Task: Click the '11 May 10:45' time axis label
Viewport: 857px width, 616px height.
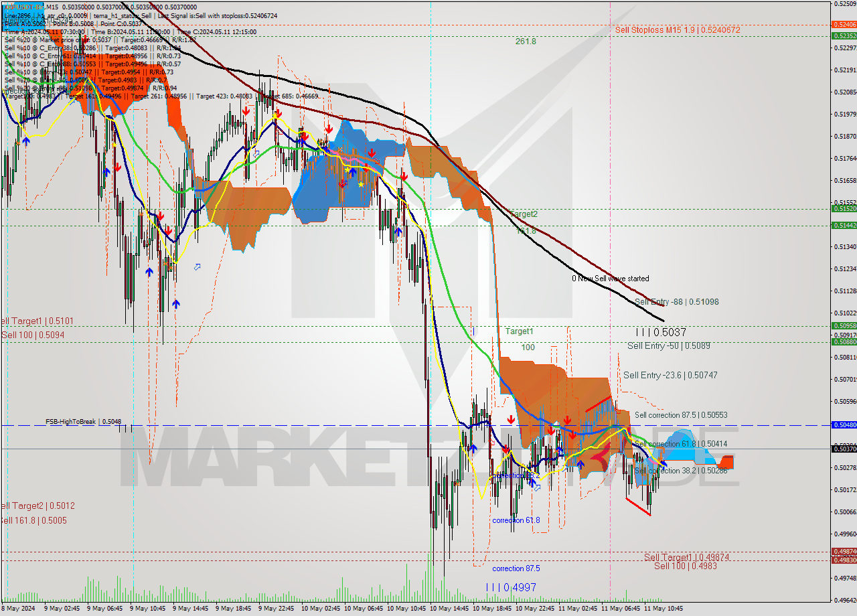Action: click(664, 609)
